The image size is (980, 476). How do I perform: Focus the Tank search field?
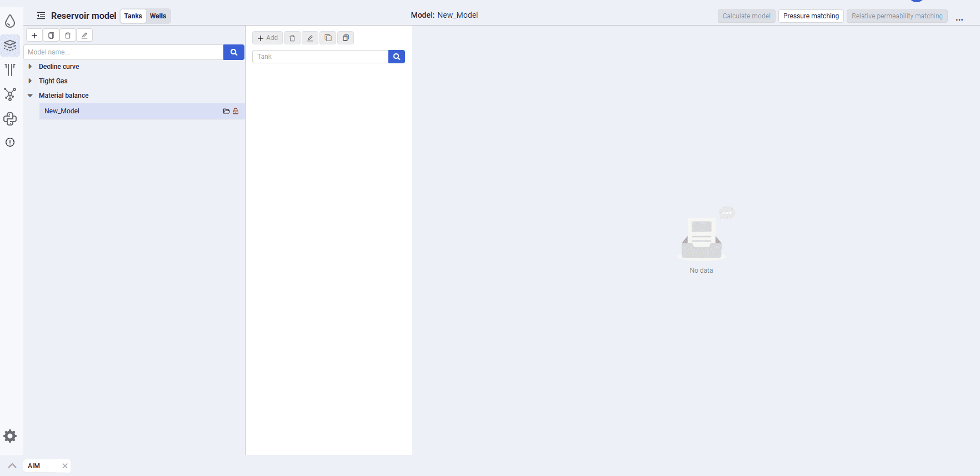point(321,57)
